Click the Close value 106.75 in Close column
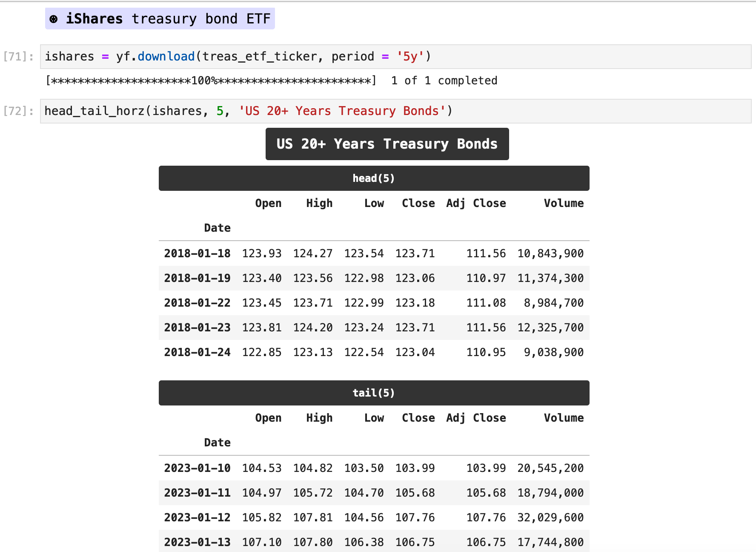 (415, 543)
